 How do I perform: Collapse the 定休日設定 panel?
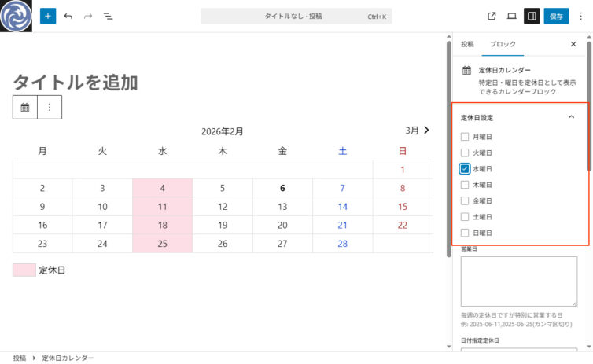571,117
